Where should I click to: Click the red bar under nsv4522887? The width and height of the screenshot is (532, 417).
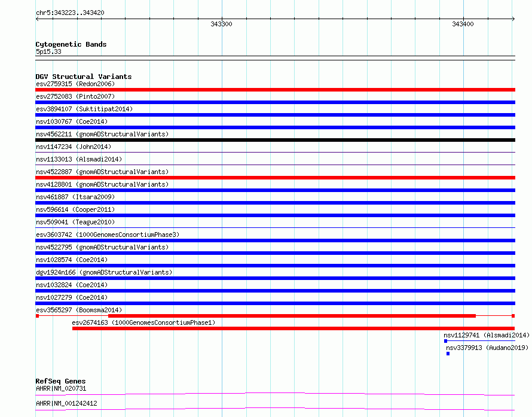pos(275,178)
